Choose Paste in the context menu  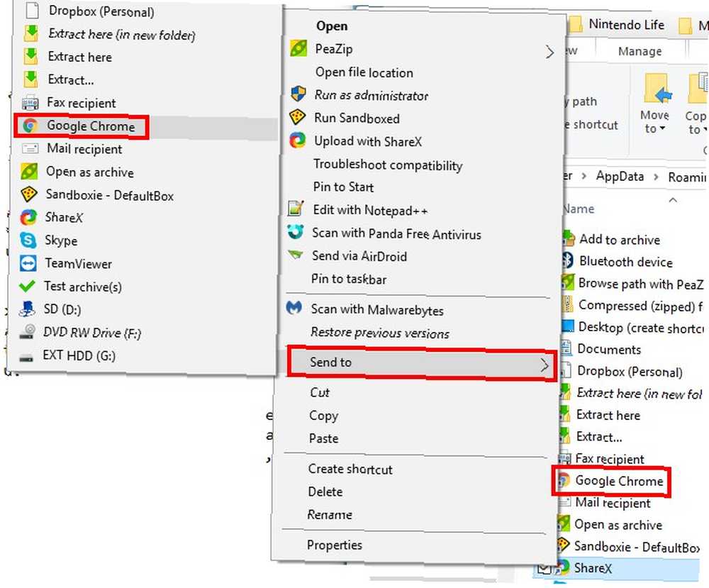pyautogui.click(x=323, y=438)
